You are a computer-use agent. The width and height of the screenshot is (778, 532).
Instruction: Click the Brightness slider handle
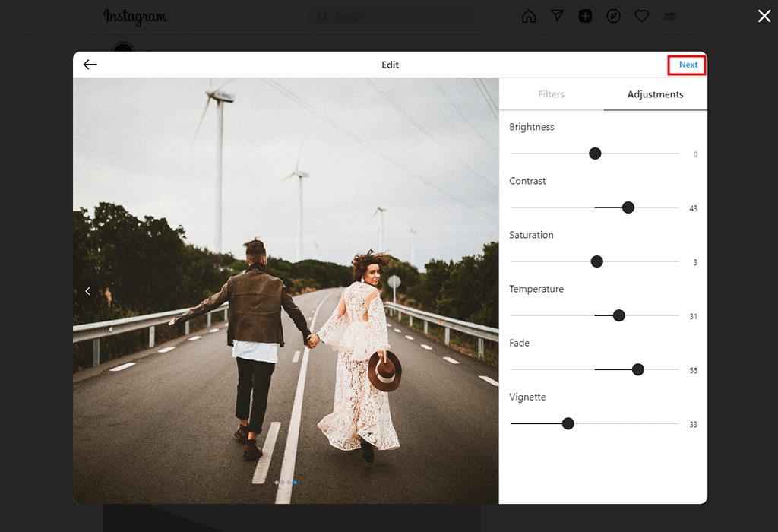[x=595, y=154]
